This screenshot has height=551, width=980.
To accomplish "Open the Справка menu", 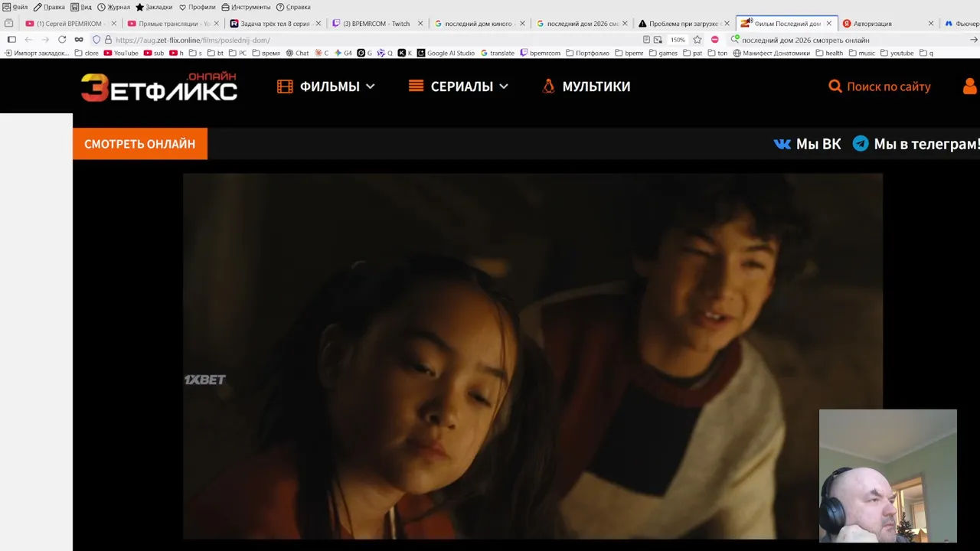I will click(293, 7).
